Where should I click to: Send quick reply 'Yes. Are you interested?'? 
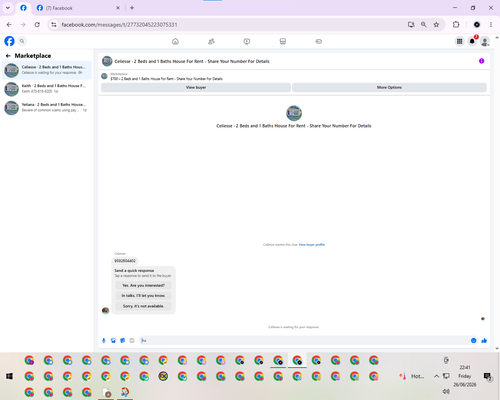pyautogui.click(x=143, y=285)
